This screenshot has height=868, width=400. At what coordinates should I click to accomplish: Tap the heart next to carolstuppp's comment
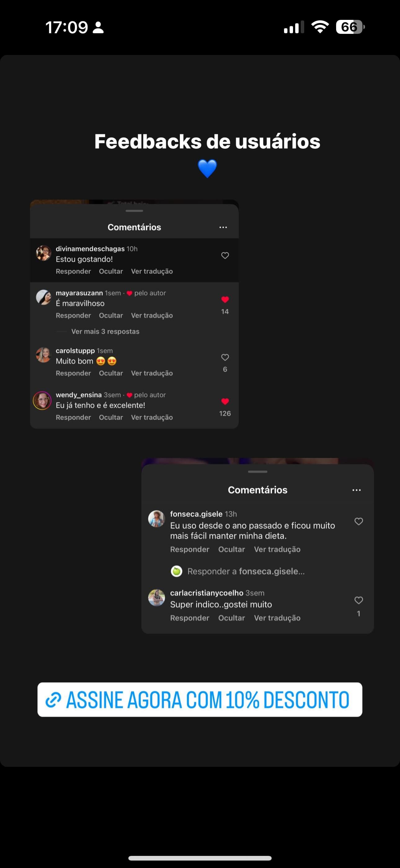tap(224, 357)
